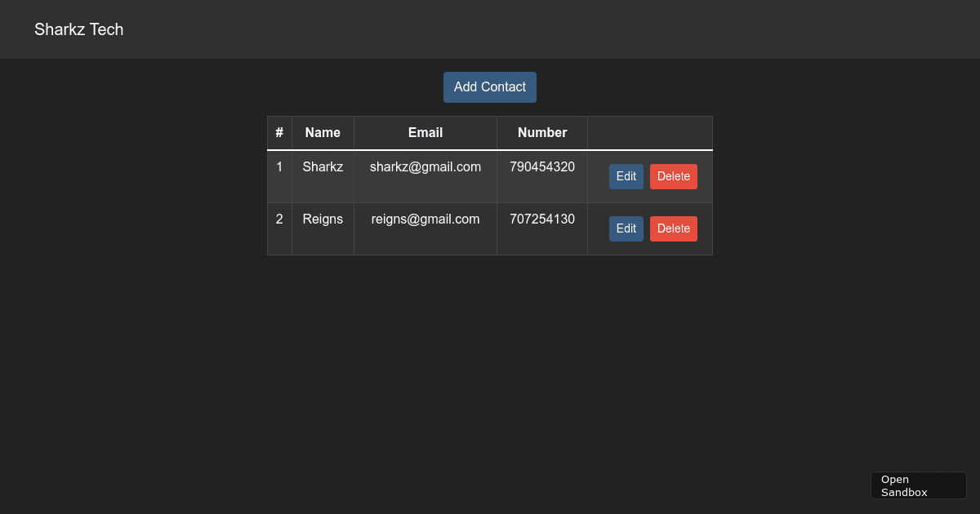The height and width of the screenshot is (514, 980).
Task: Click row number 1 cell
Action: 279,166
